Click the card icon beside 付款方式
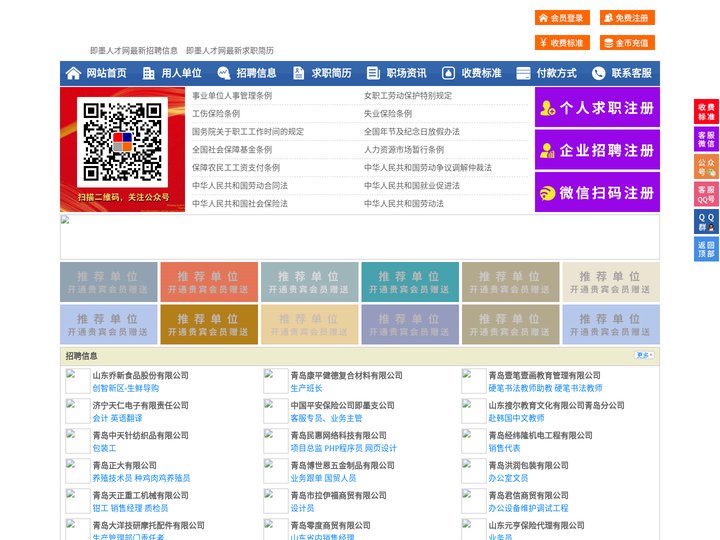 point(523,73)
